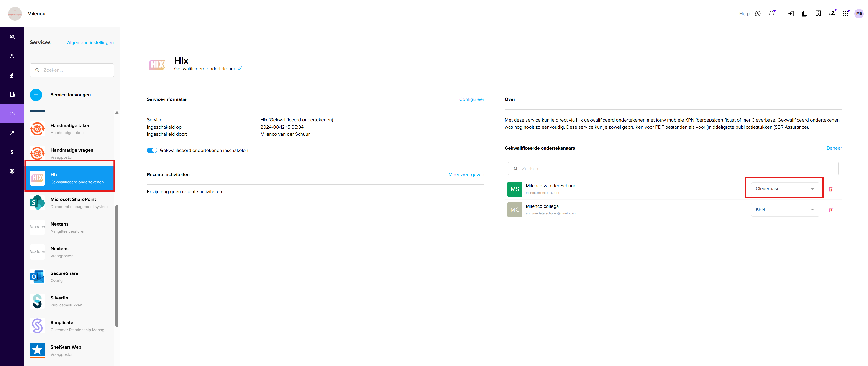This screenshot has width=868, height=366.
Task: Click the service list scrollbar thumb
Action: click(117, 266)
